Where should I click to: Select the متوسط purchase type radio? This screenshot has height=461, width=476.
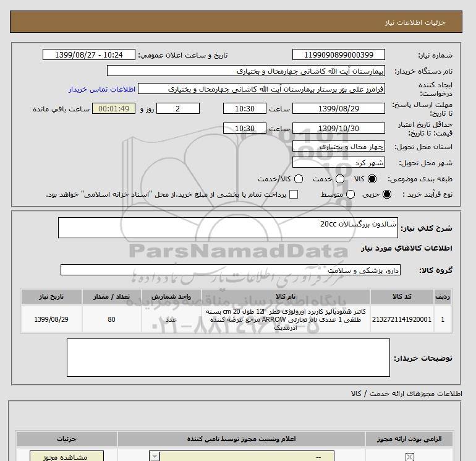tap(351, 194)
